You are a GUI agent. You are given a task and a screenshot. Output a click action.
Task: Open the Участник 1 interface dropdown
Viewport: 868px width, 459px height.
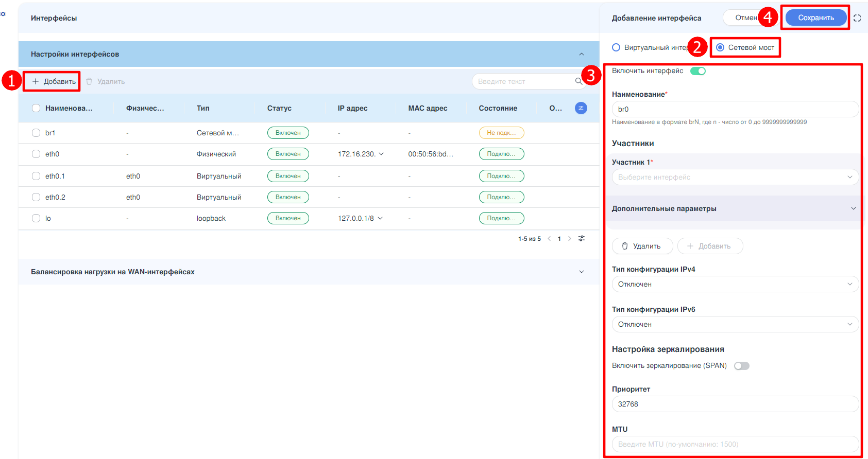tap(735, 177)
